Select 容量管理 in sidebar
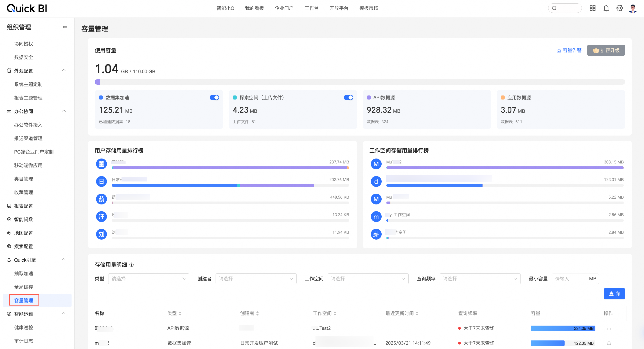This screenshot has height=349, width=644. tap(23, 300)
